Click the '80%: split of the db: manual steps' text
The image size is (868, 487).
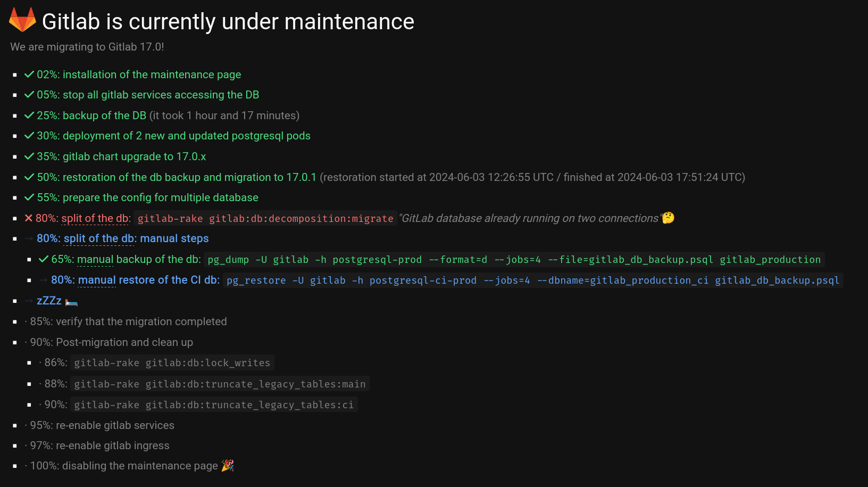(x=122, y=238)
